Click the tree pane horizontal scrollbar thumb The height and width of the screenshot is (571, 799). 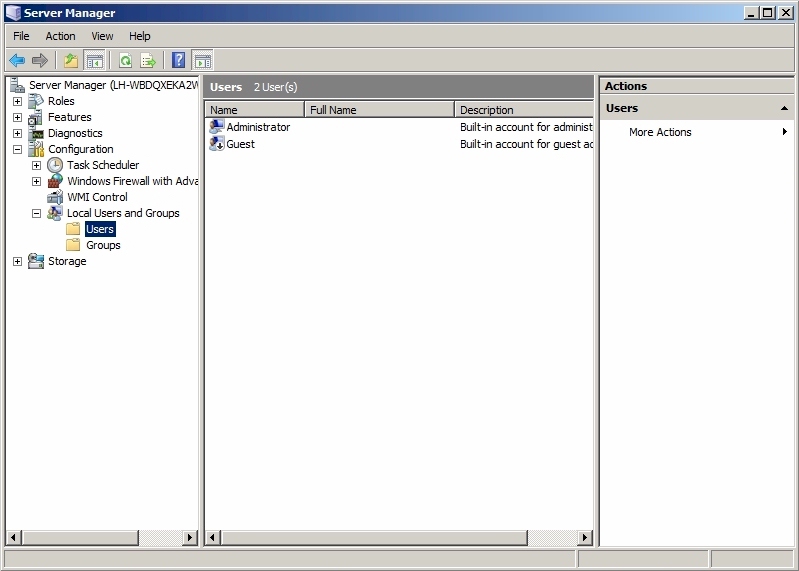[80, 537]
